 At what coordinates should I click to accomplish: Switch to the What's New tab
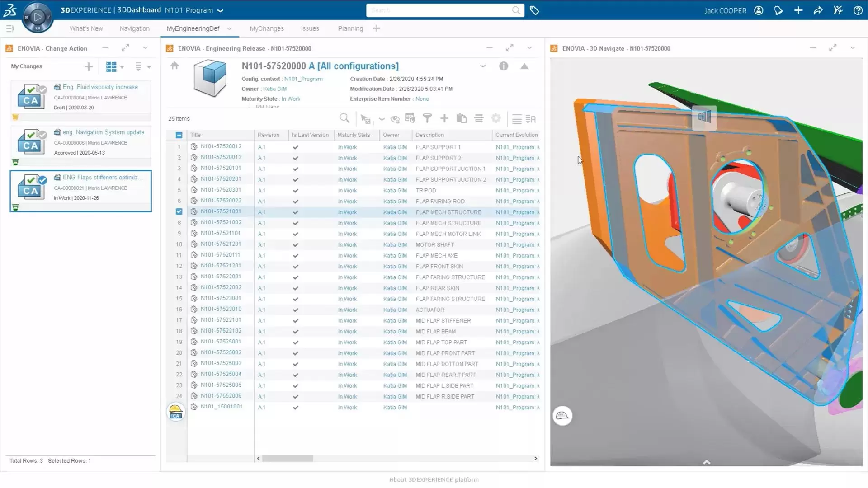[x=86, y=28]
